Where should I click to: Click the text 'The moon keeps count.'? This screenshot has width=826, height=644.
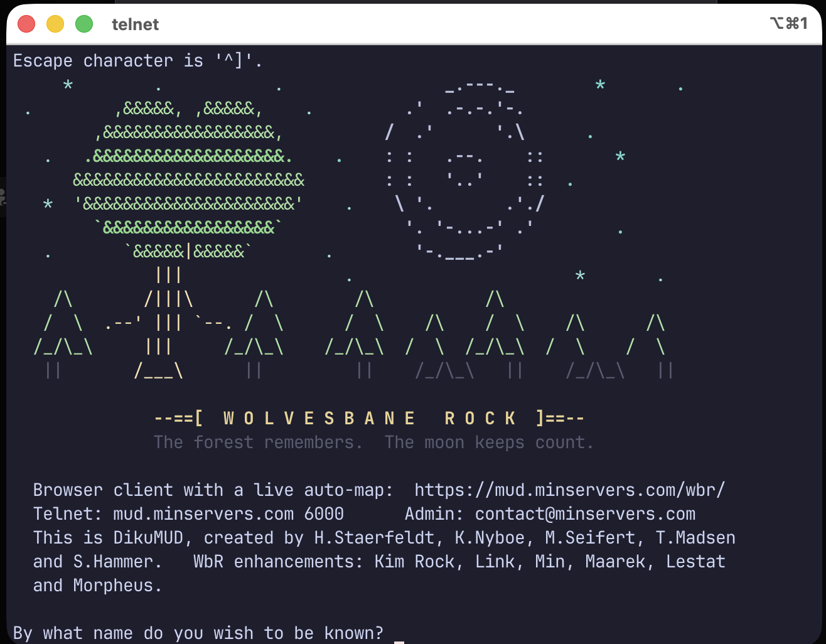tap(490, 442)
